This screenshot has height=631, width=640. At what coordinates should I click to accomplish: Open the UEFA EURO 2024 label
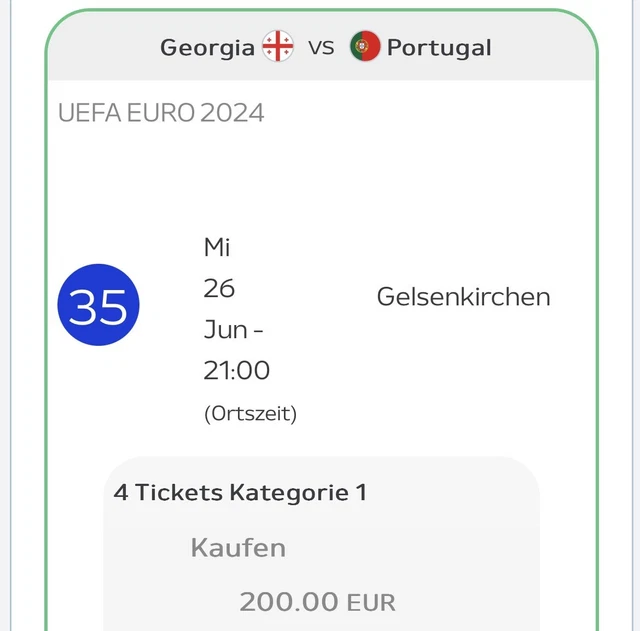[161, 112]
